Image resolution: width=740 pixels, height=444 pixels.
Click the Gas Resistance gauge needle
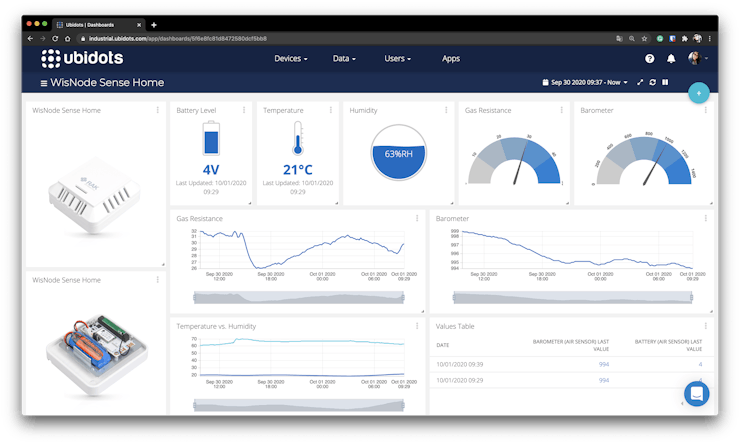click(520, 163)
